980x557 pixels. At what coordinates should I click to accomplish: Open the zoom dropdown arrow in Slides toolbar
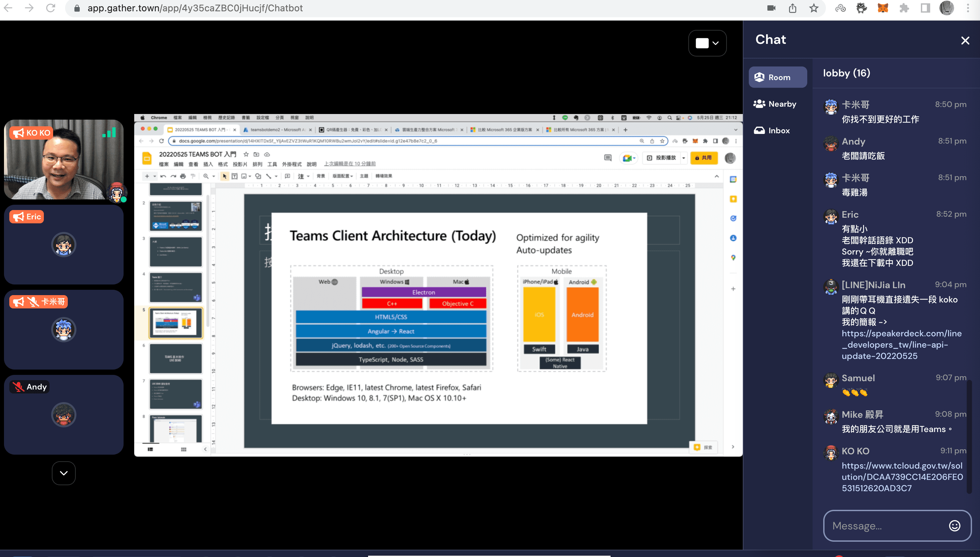pos(213,176)
